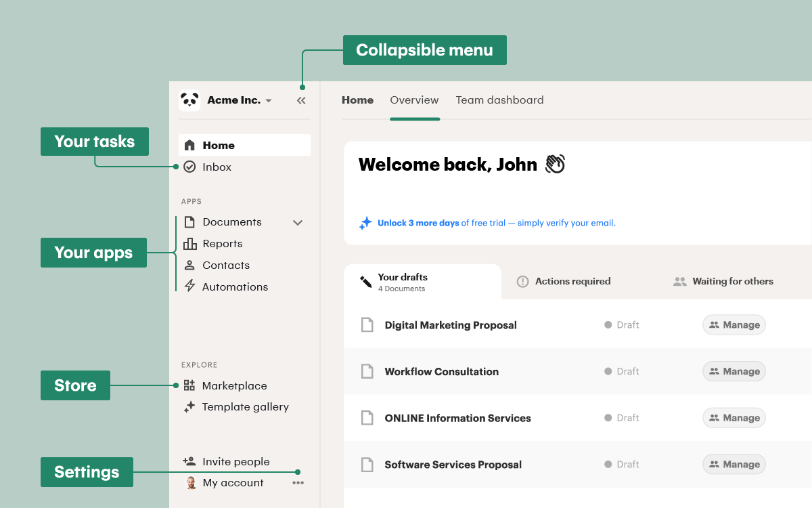Click document icon for Software Services Proposal
This screenshot has height=508, width=812.
(367, 465)
